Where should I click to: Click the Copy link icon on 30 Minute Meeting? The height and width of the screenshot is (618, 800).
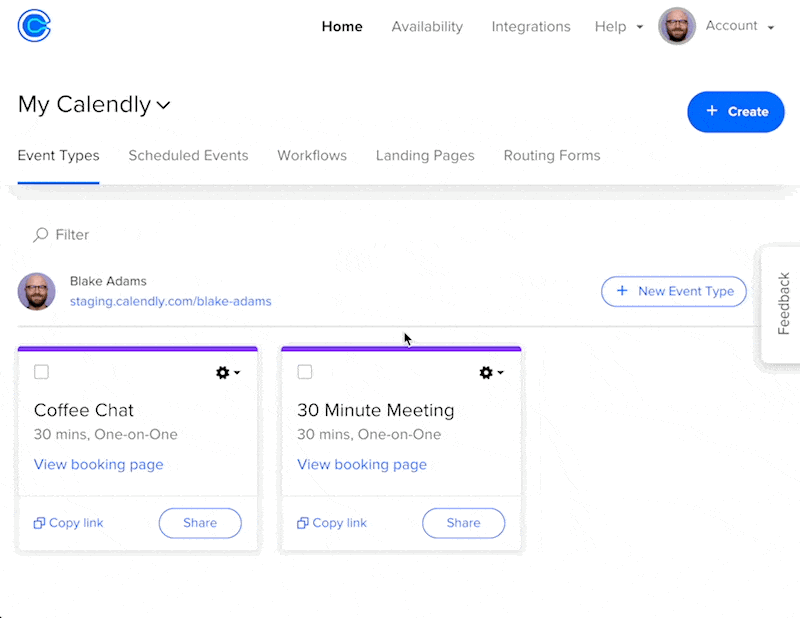[304, 523]
